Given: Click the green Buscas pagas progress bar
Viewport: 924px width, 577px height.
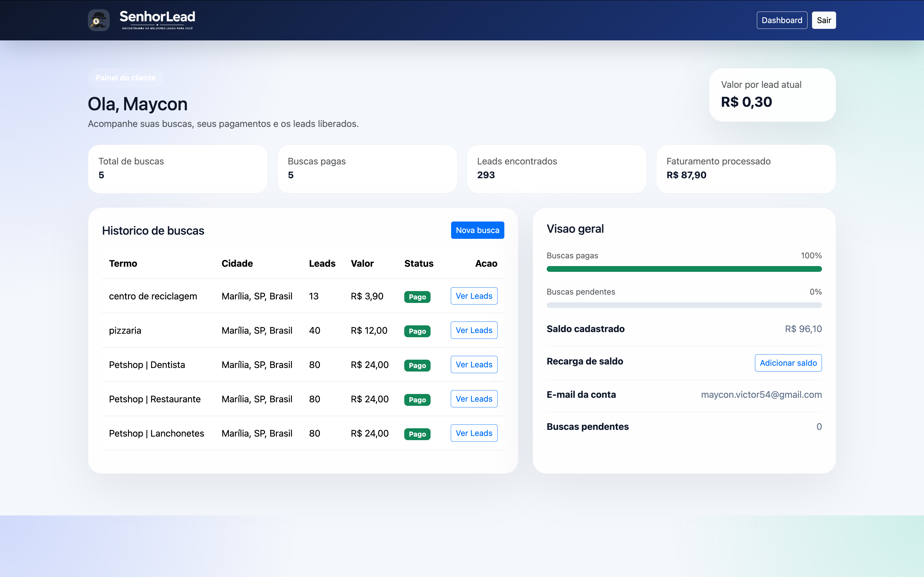Looking at the screenshot, I should [684, 269].
